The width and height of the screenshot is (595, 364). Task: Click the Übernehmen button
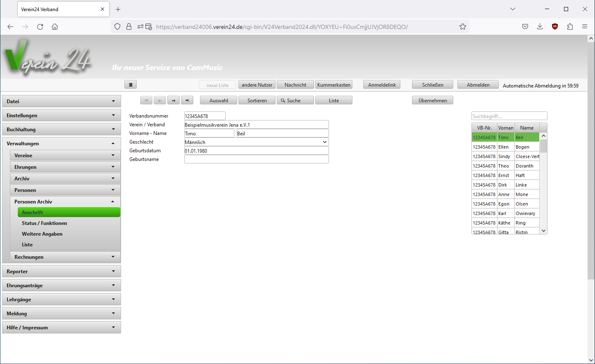click(x=432, y=100)
